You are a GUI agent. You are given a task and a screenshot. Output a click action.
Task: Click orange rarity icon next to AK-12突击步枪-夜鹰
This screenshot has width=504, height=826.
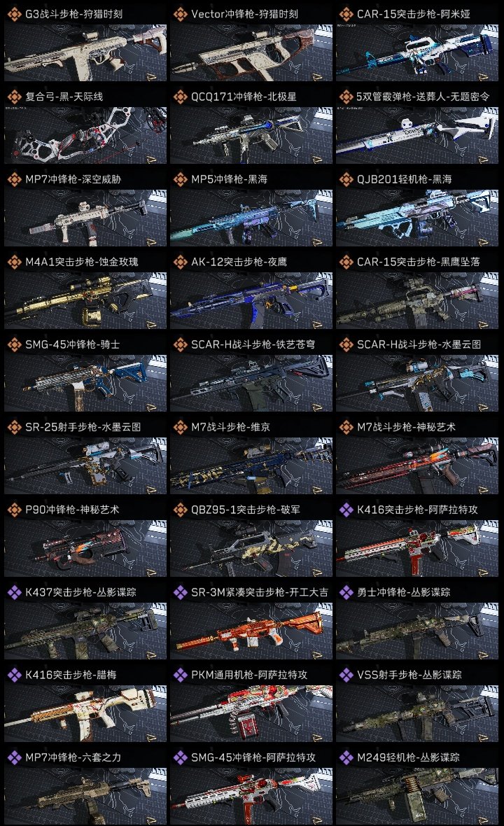(x=180, y=262)
